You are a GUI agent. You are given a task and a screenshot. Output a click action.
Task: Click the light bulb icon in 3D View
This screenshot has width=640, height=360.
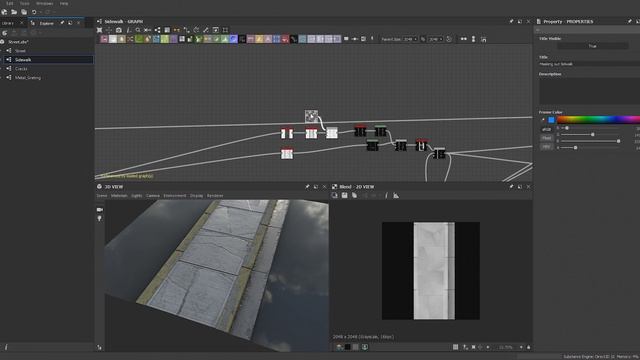[100, 219]
